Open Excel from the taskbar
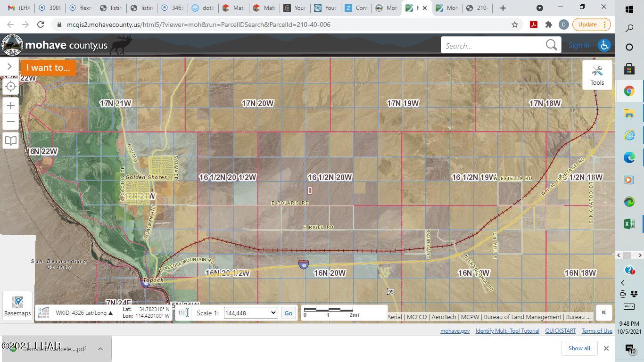 (x=629, y=224)
